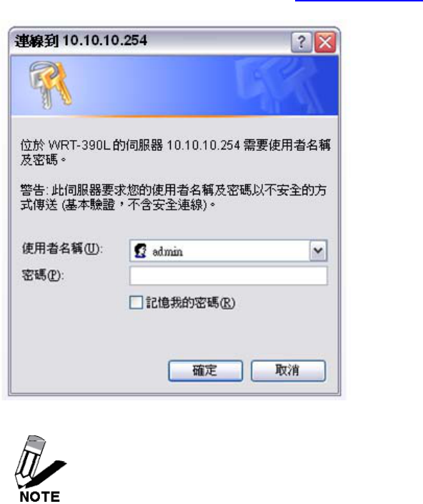This screenshot has width=423, height=504.
Task: Focus the 密碼 password input field
Action: 229,276
